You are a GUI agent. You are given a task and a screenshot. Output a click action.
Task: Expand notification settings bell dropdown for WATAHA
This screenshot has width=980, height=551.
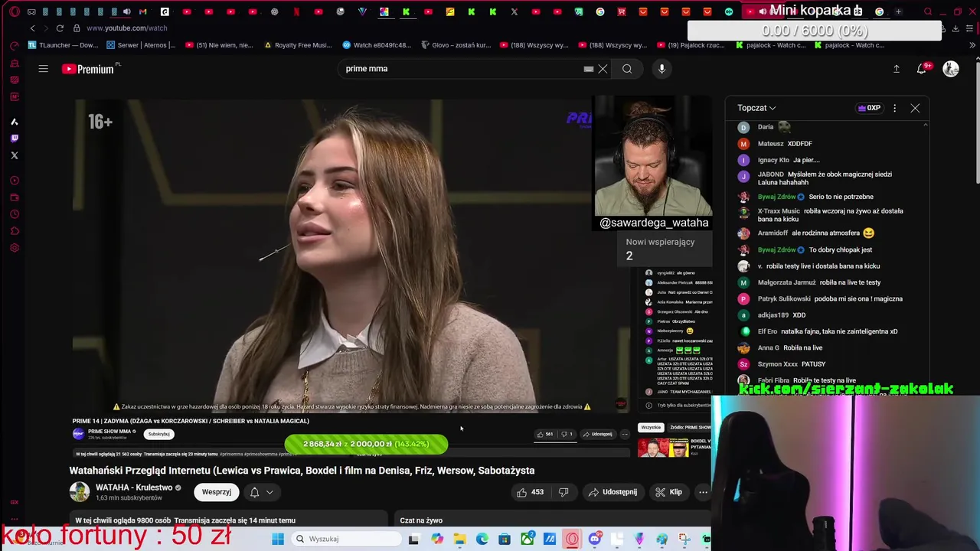(261, 492)
